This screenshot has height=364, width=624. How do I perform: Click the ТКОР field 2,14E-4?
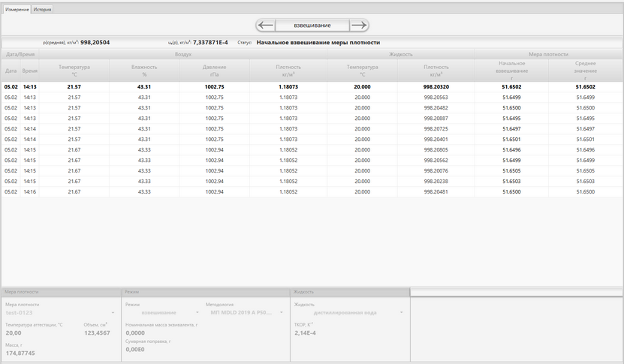tap(305, 333)
